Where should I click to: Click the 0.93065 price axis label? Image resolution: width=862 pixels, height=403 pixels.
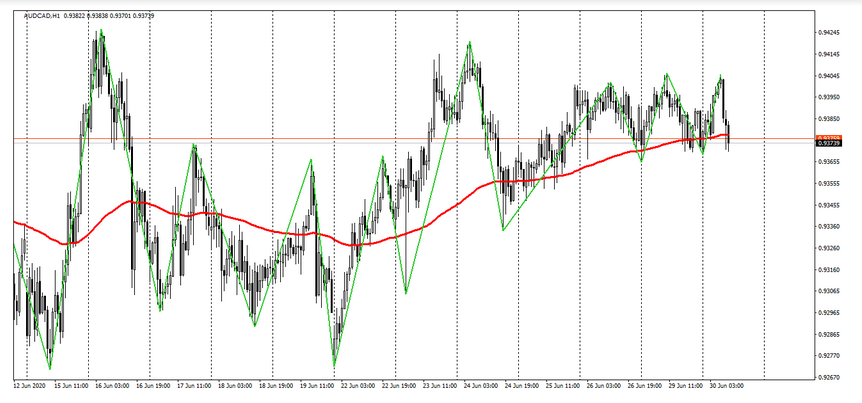pyautogui.click(x=827, y=291)
